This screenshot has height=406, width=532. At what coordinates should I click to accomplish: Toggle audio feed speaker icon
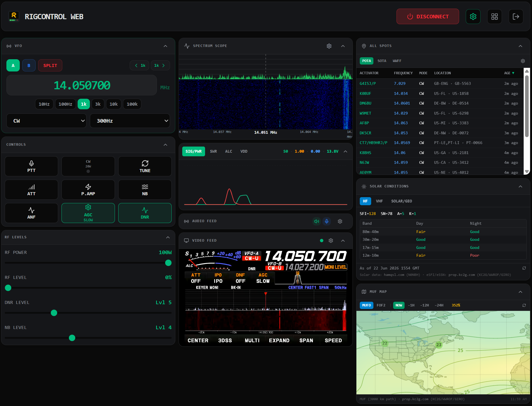pos(316,221)
